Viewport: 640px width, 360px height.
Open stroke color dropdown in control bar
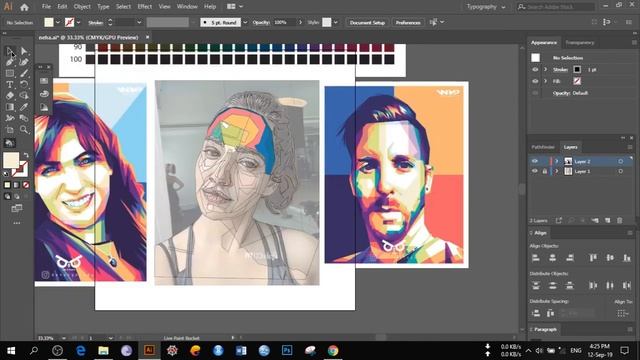78,22
